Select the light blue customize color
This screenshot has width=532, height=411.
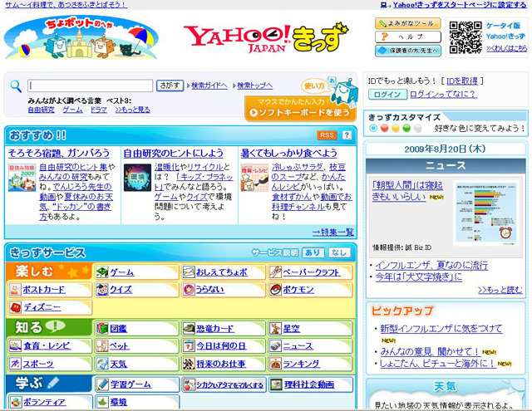[373, 128]
